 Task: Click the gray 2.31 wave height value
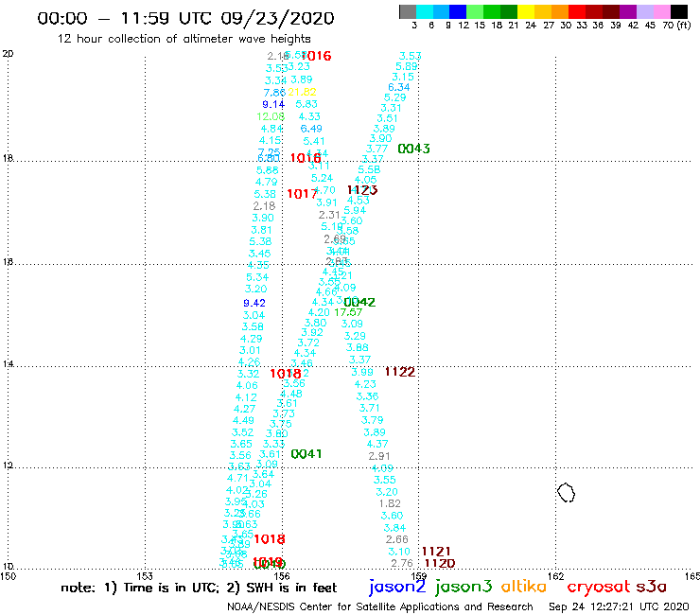point(329,215)
